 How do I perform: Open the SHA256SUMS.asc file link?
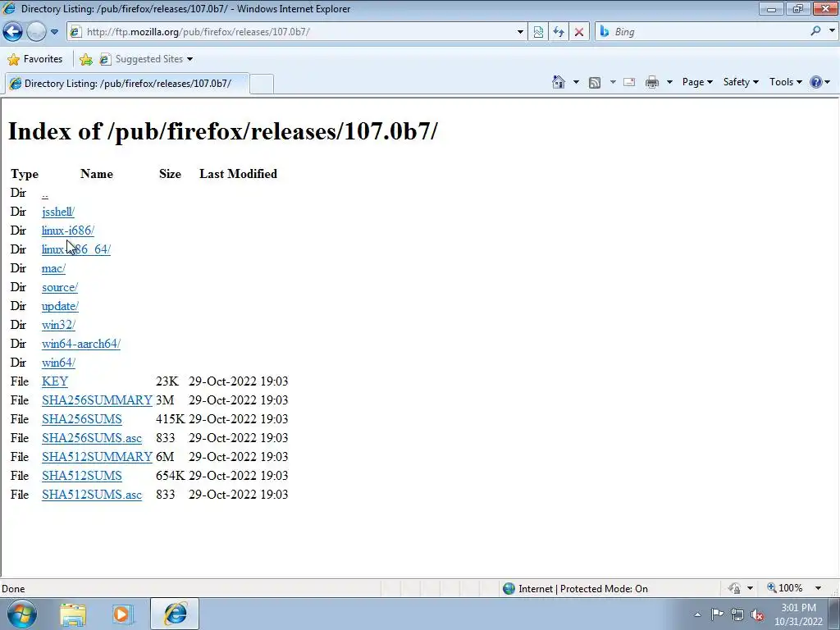tap(92, 438)
